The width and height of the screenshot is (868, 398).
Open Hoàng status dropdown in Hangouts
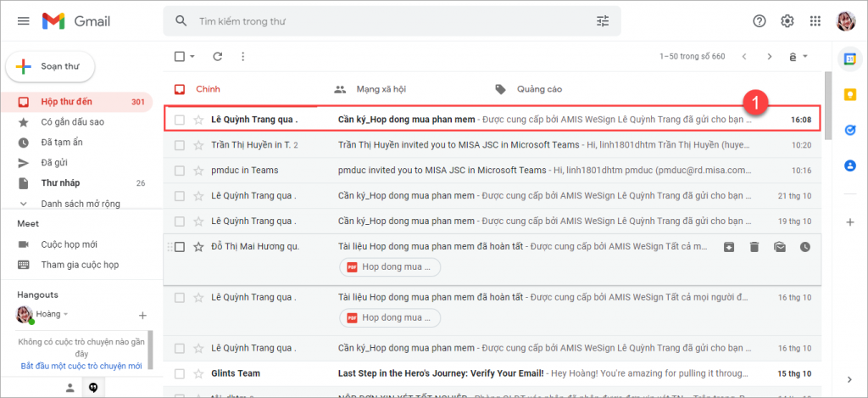pyautogui.click(x=66, y=314)
